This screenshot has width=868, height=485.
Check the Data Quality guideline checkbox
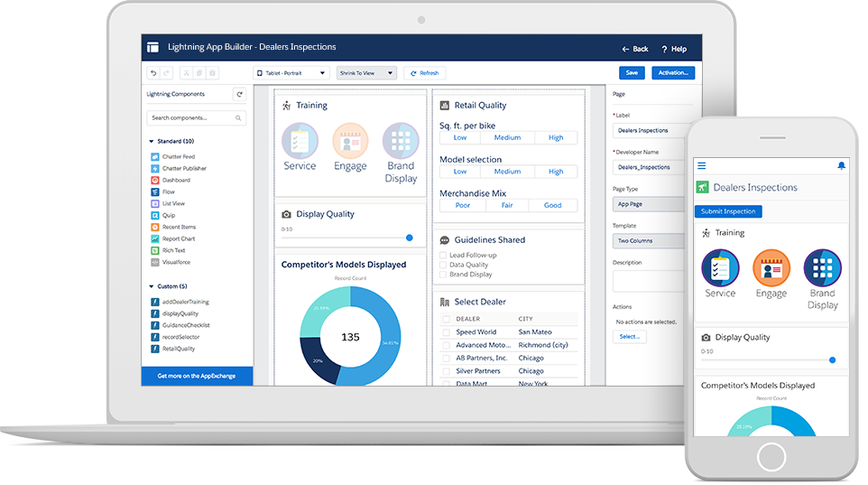coord(443,265)
